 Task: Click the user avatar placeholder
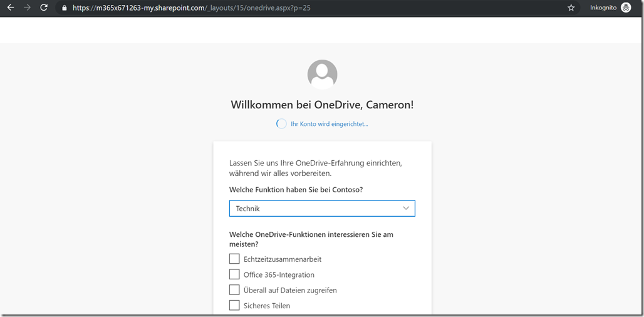[323, 75]
